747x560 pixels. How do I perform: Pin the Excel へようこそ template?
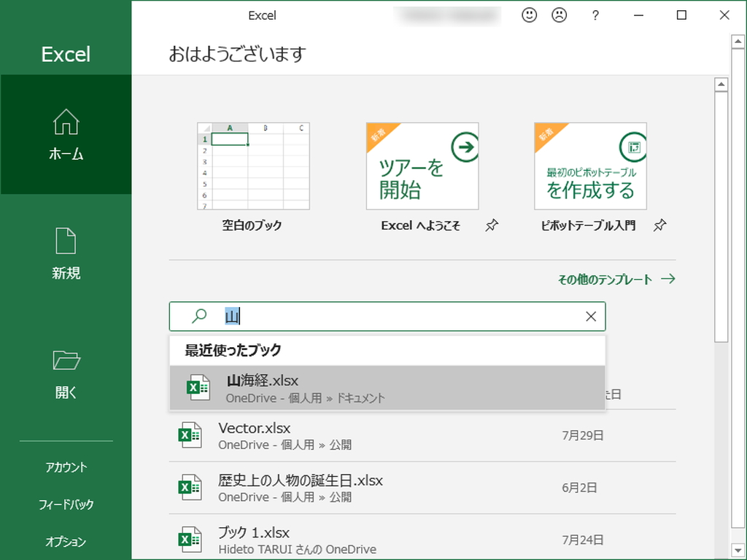click(492, 226)
